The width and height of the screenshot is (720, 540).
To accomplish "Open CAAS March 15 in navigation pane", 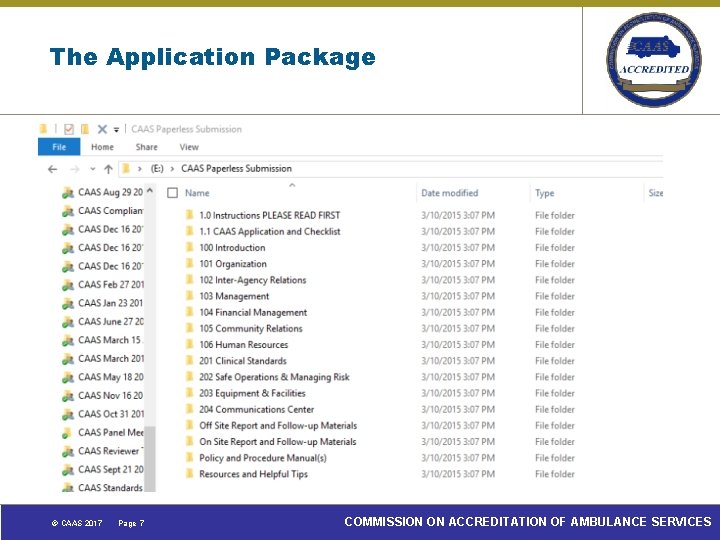I will coord(110,340).
